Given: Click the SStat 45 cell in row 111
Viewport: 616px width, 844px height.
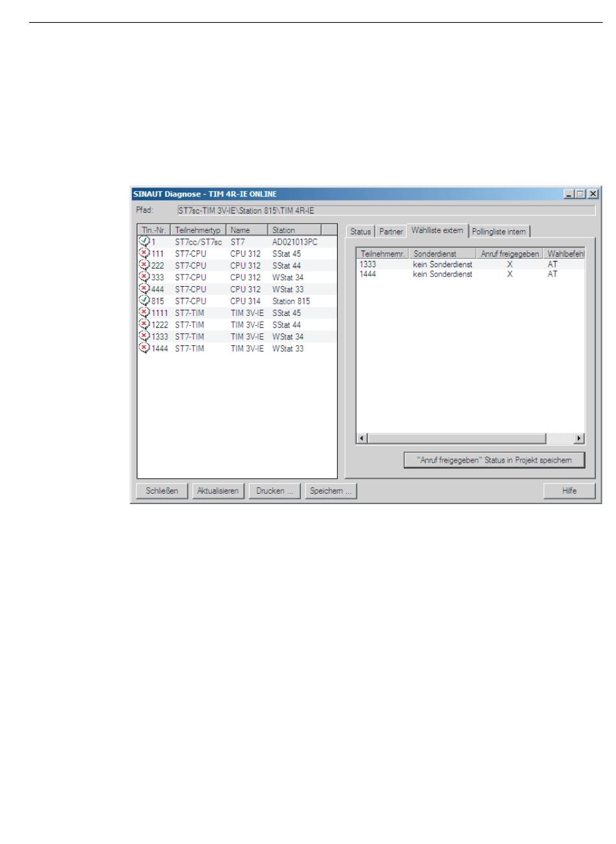Looking at the screenshot, I should tap(287, 254).
